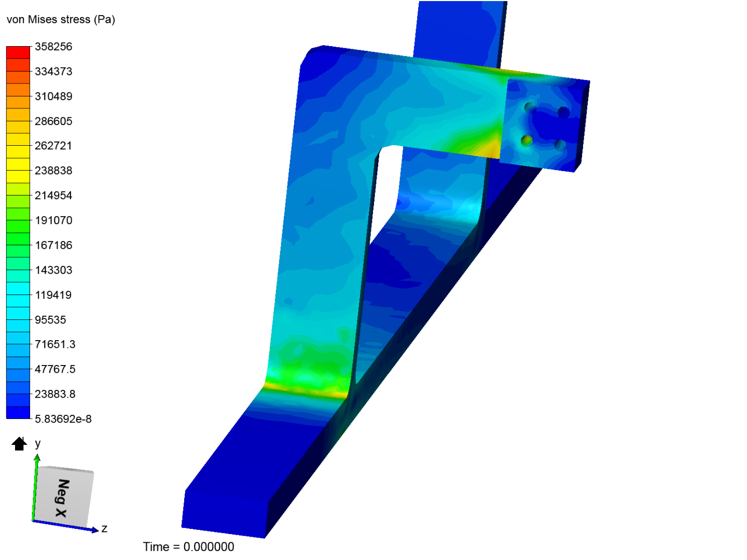Screen dimensions: 747x560
Task: Click the Neg X orientation cube face
Action: (64, 497)
